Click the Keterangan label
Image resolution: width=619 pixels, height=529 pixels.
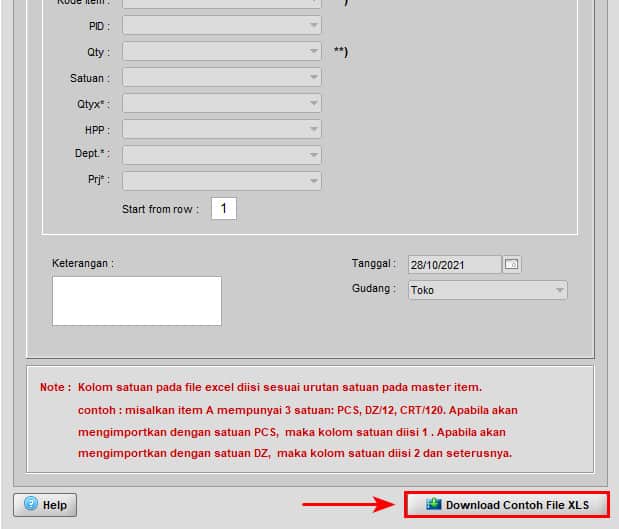(x=83, y=264)
